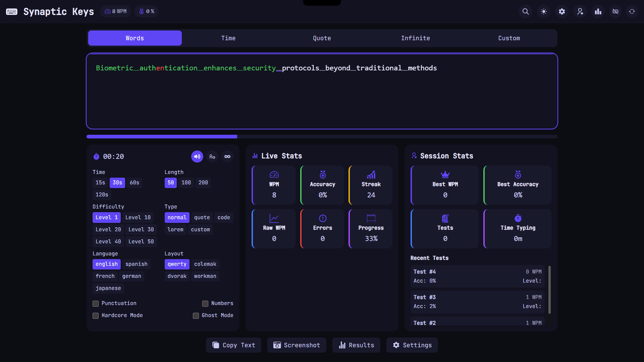Screen dimensions: 644x362
Task: Open Test #3 recent entry
Action: coord(477,302)
